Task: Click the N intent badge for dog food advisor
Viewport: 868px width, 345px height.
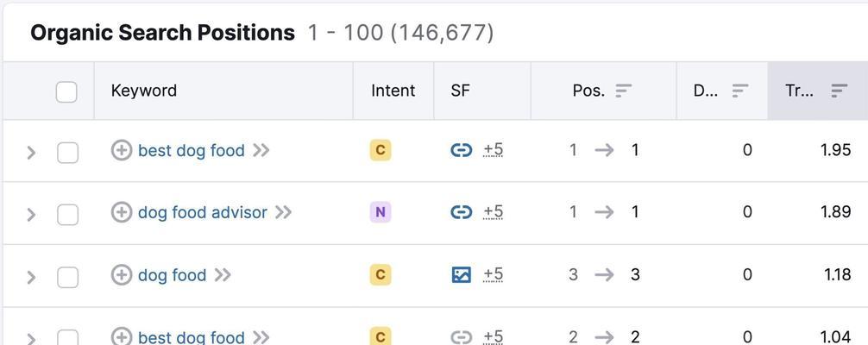Action: tap(381, 212)
